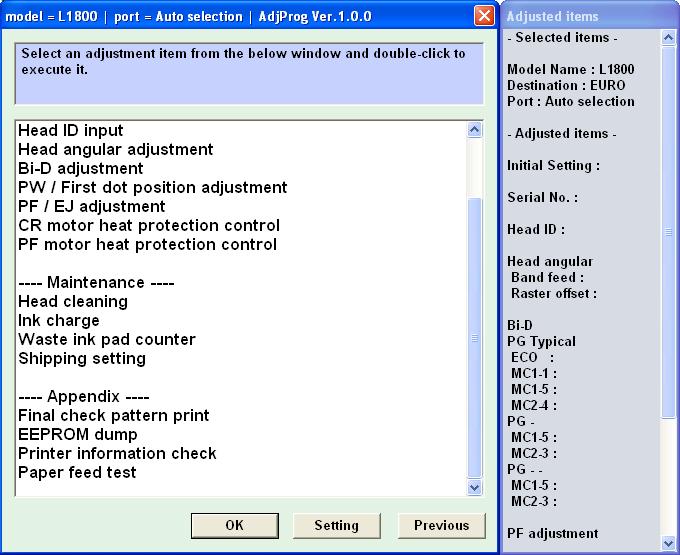Click Raster offset label in side panel
This screenshot has height=555, width=680.
pos(554,294)
